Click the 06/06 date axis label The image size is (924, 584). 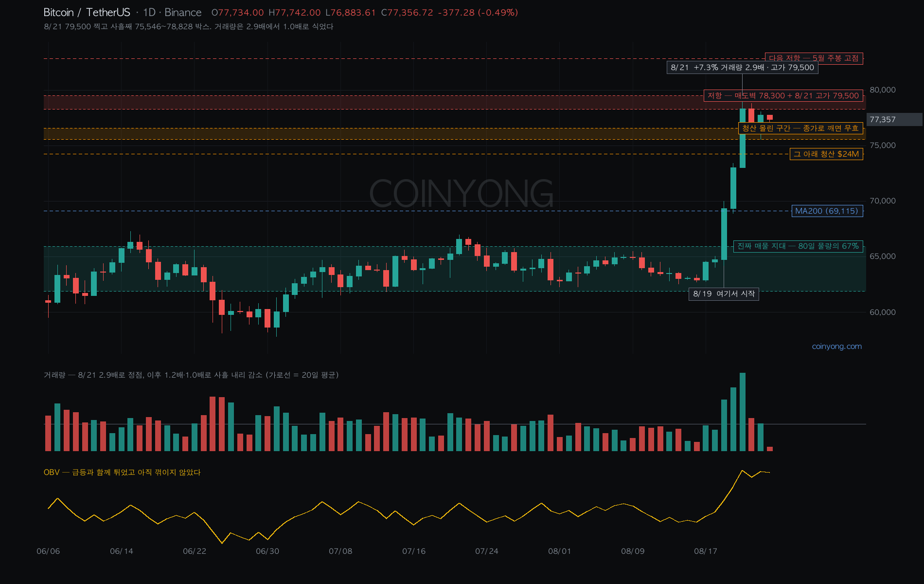pos(48,551)
